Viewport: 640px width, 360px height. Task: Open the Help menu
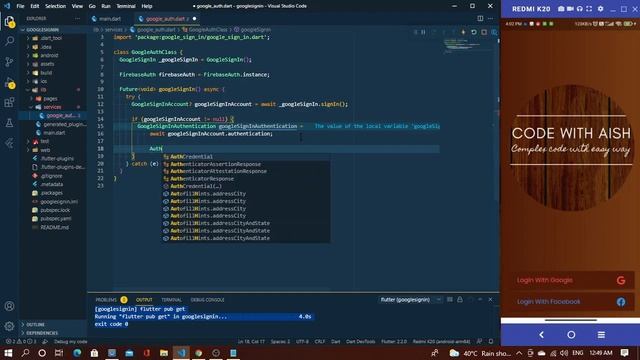tap(147, 6)
